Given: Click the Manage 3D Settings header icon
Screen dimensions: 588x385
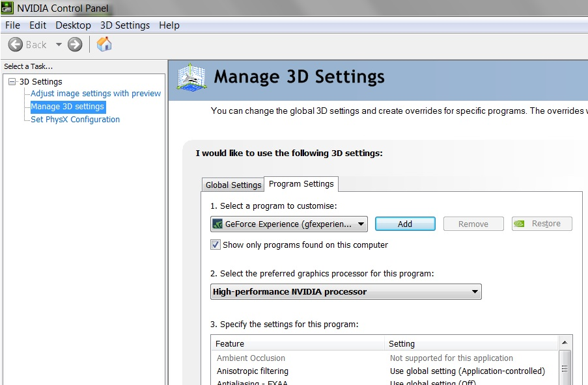Looking at the screenshot, I should coord(191,77).
